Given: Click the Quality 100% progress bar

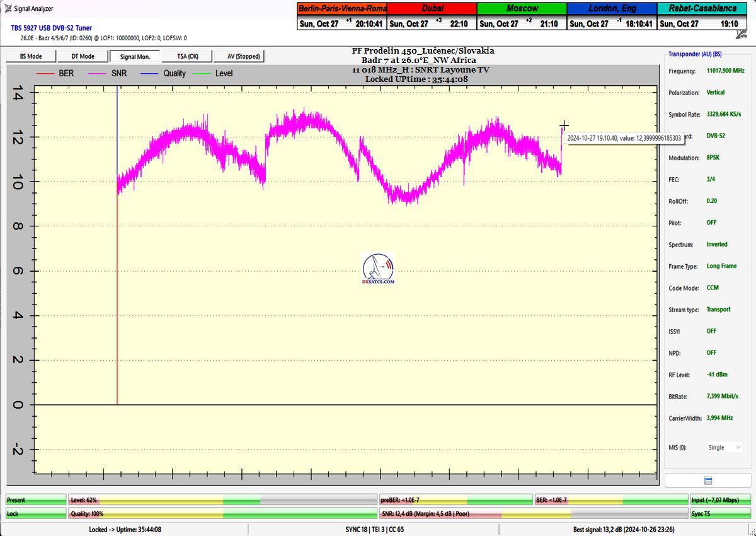Looking at the screenshot, I should pyautogui.click(x=222, y=514).
